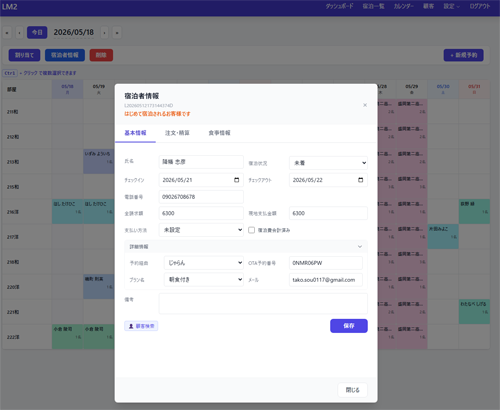The height and width of the screenshot is (410, 500).
Task: Open the 予約経由 booking source dropdown
Action: (x=204, y=263)
